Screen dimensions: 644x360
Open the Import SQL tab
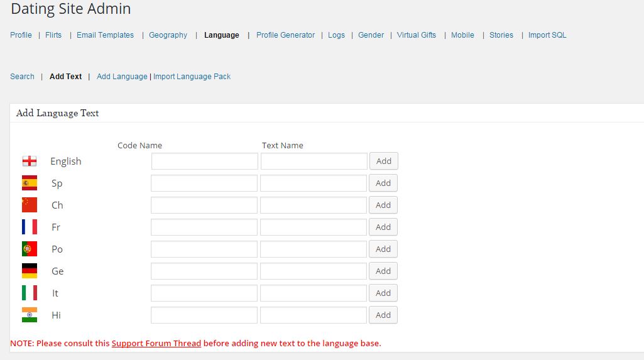click(x=547, y=35)
